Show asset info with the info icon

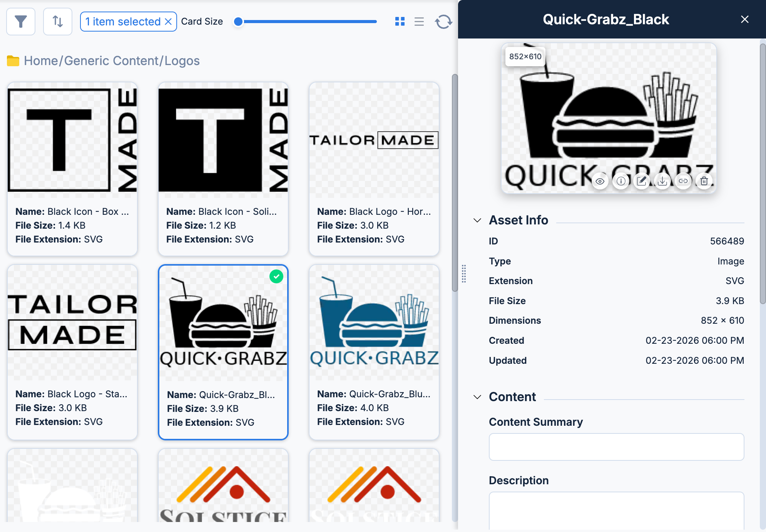pos(621,181)
